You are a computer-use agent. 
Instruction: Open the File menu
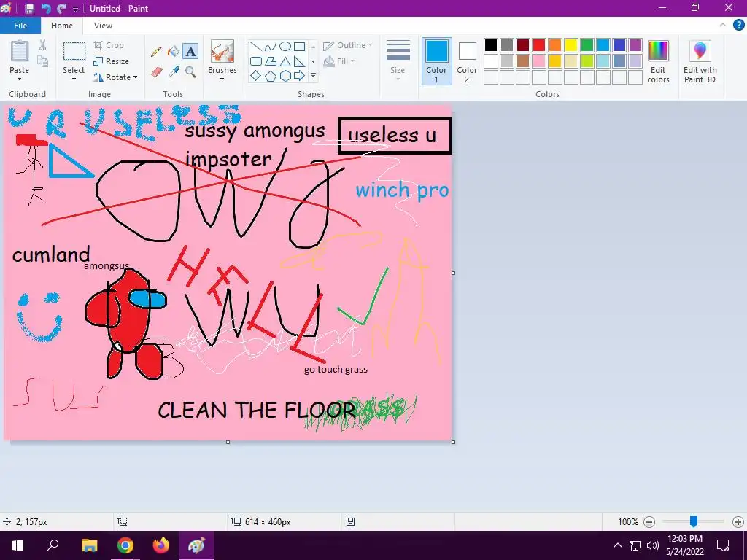[20, 26]
